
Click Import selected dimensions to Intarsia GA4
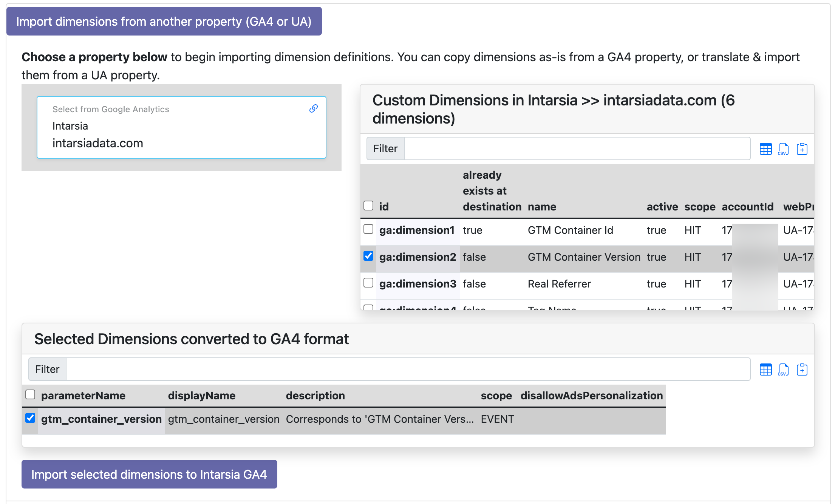click(x=149, y=474)
